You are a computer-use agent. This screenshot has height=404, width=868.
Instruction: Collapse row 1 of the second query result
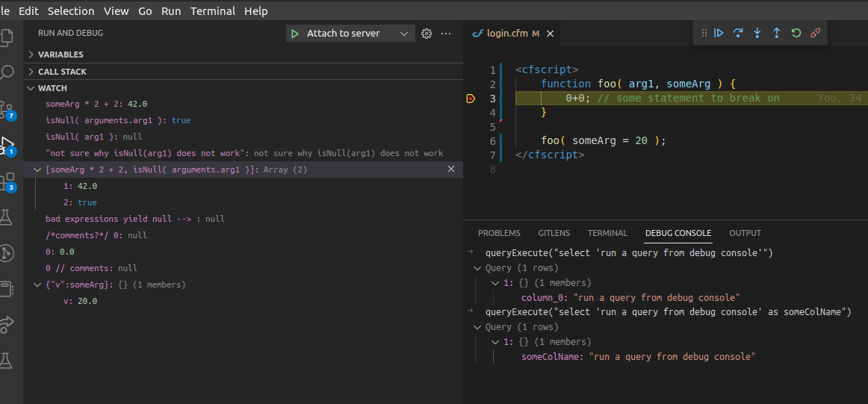click(x=495, y=342)
